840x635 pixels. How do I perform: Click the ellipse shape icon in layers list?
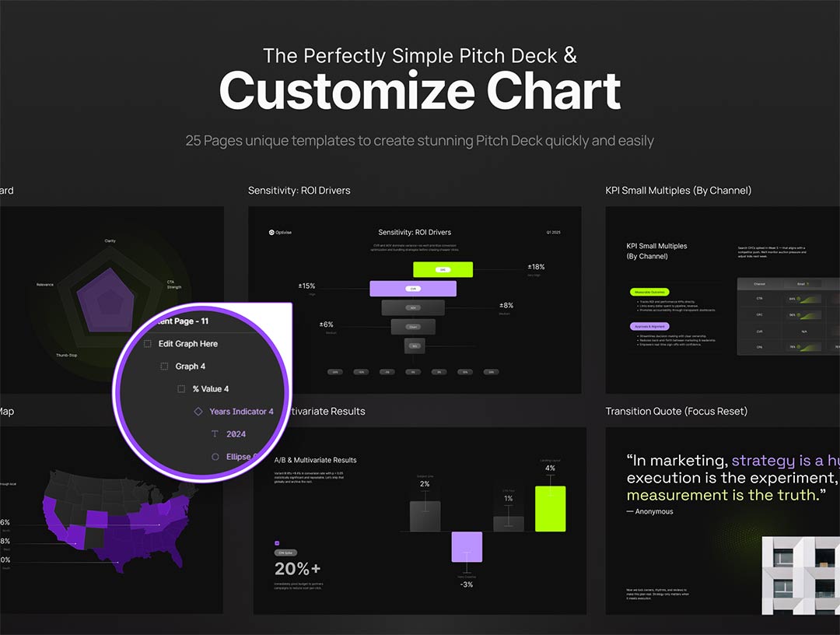point(215,457)
